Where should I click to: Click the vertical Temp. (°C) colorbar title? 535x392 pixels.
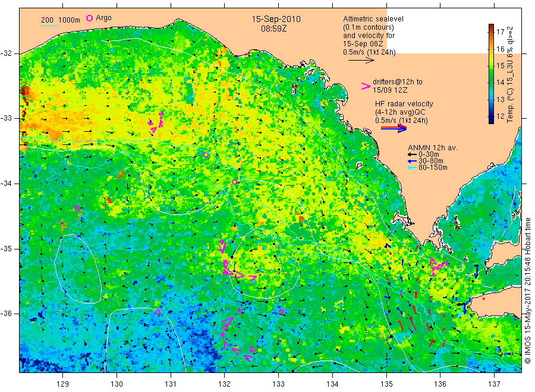pos(510,75)
